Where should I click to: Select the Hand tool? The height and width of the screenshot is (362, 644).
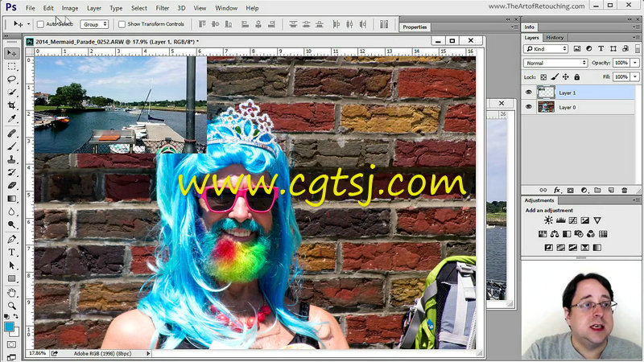tap(11, 293)
